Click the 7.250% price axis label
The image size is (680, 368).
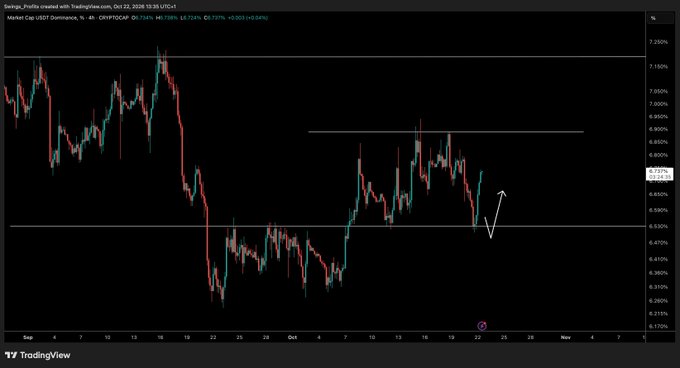point(658,42)
